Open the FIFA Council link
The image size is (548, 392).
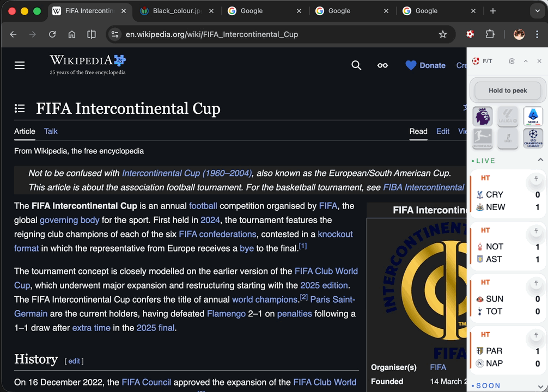(x=146, y=382)
